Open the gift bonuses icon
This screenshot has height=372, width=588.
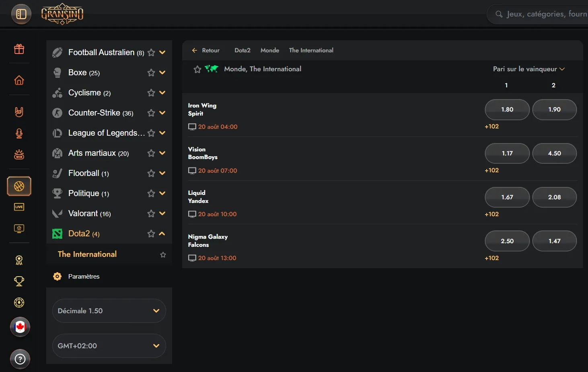(19, 49)
